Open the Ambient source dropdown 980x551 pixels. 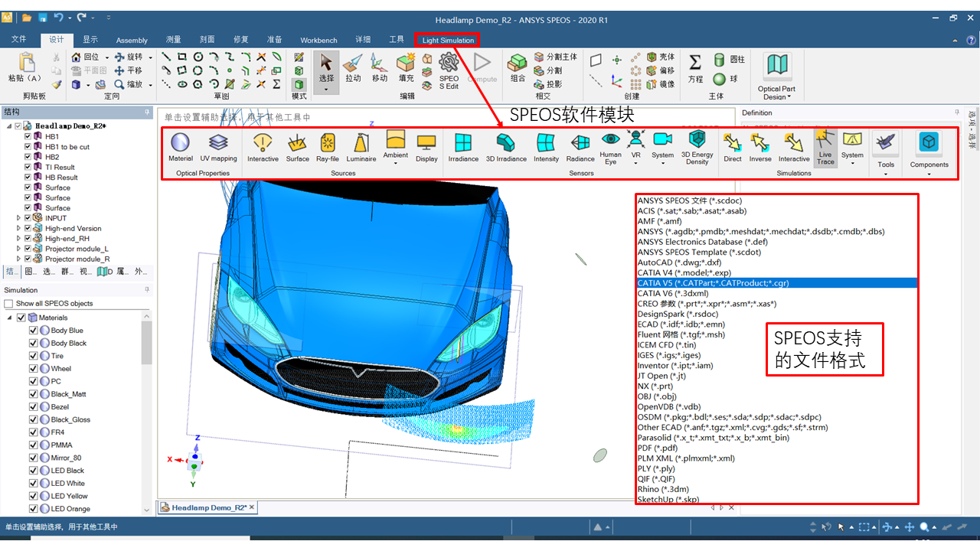[396, 162]
